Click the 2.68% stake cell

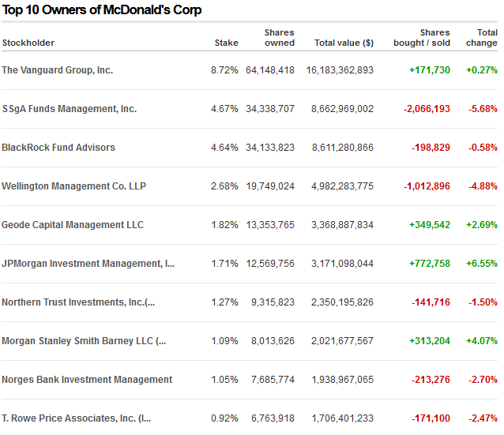click(x=224, y=186)
